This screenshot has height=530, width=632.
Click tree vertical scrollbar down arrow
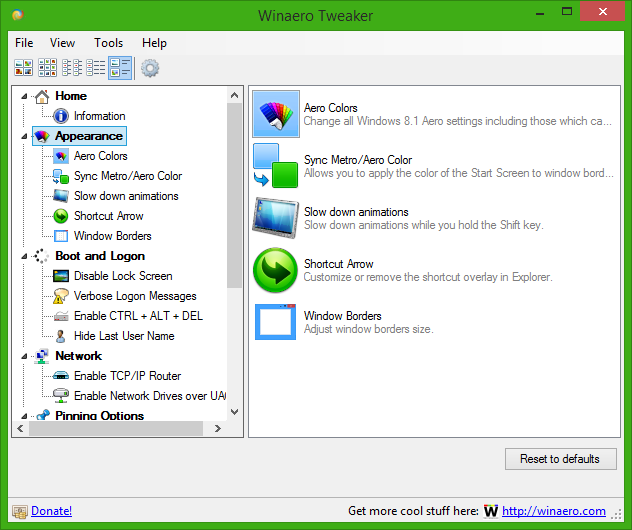point(235,412)
